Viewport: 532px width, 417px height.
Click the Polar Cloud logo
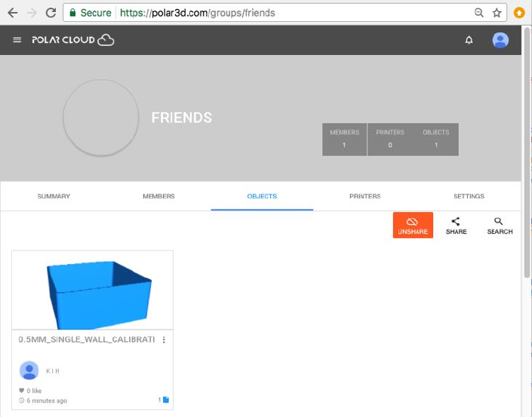pos(73,40)
